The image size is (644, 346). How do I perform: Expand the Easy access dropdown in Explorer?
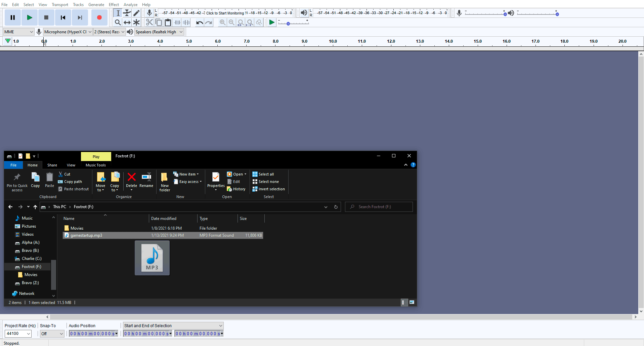[188, 182]
